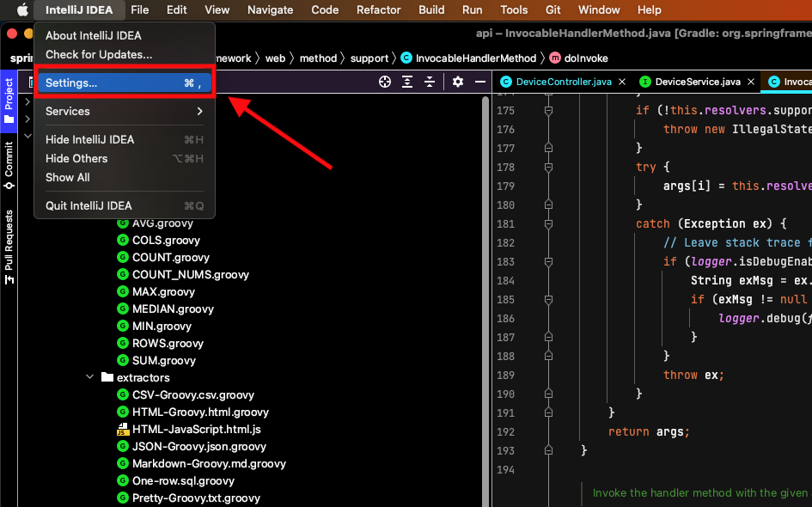Image resolution: width=812 pixels, height=507 pixels.
Task: Open the Run menu
Action: pyautogui.click(x=473, y=9)
